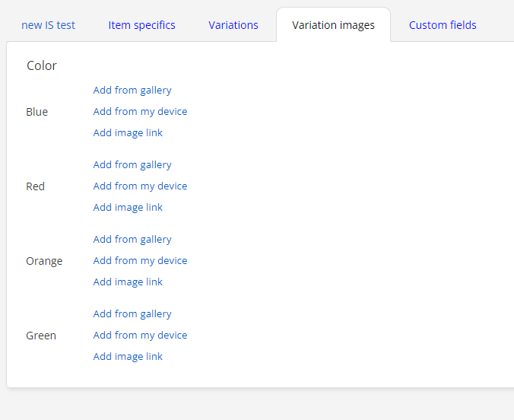Viewport: 514px width, 420px height.
Task: Go to the Variations tab
Action: click(233, 25)
